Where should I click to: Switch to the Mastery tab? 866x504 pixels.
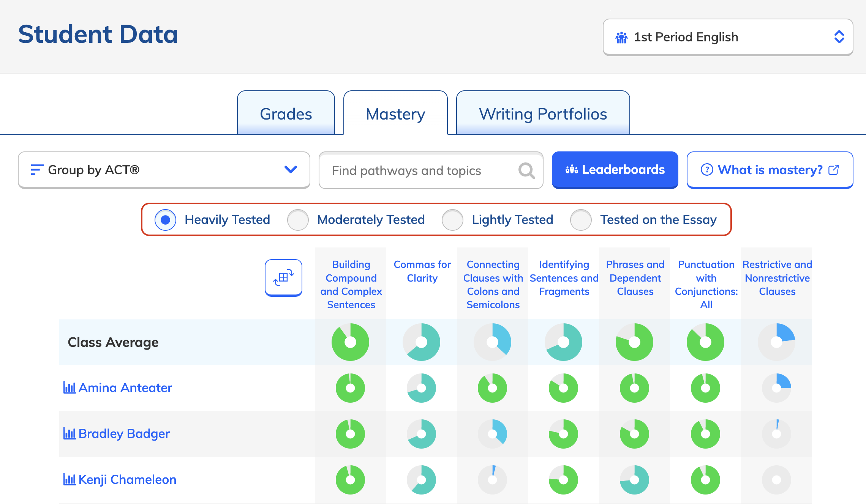click(x=395, y=113)
